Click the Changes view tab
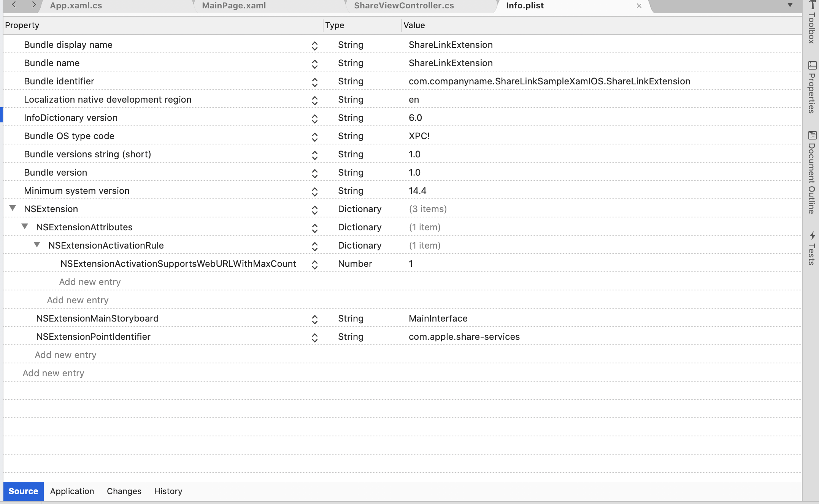 124,491
